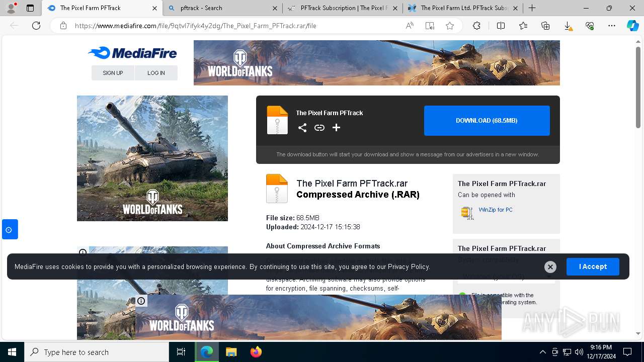Open Copilot sidebar icon
The height and width of the screenshot is (362, 644).
(632, 26)
